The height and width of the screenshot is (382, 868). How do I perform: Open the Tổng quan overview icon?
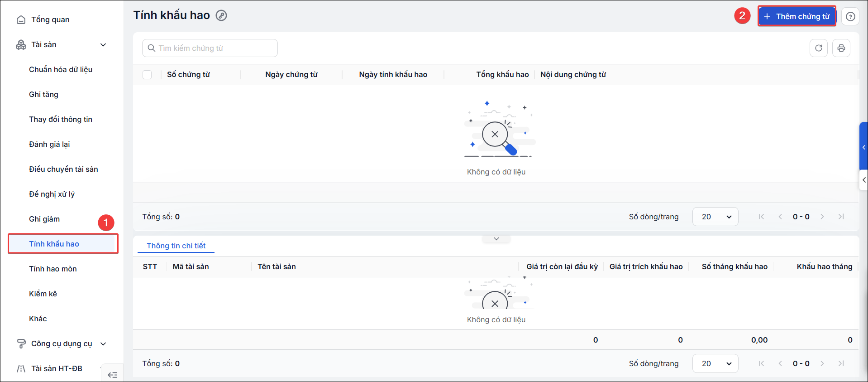click(x=21, y=19)
